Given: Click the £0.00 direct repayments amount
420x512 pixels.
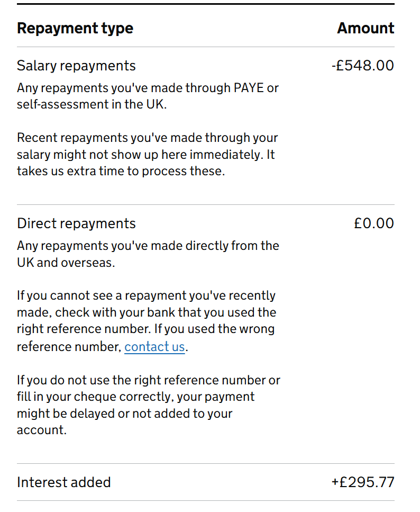Looking at the screenshot, I should coord(374,223).
